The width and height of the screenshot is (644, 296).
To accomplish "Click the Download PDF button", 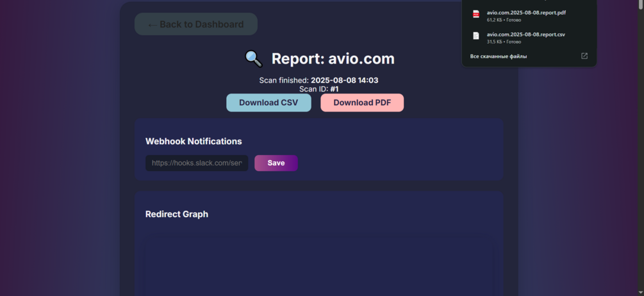I will (362, 103).
